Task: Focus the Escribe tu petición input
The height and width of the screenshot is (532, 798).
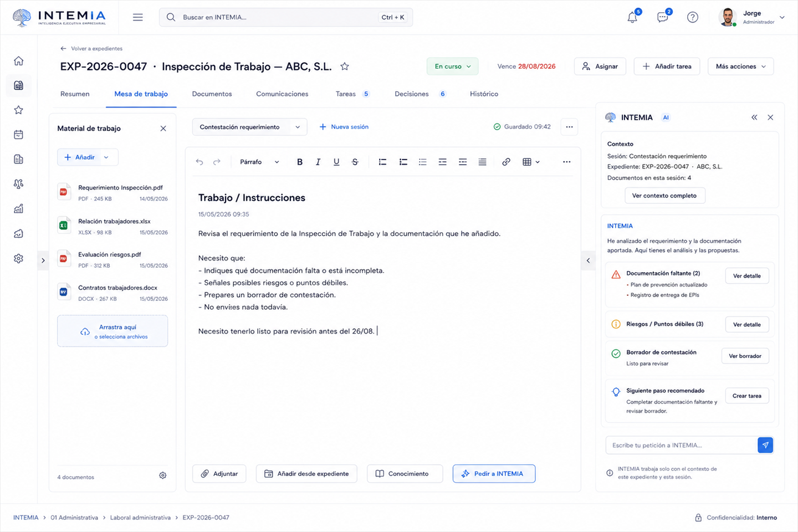Action: (x=682, y=445)
